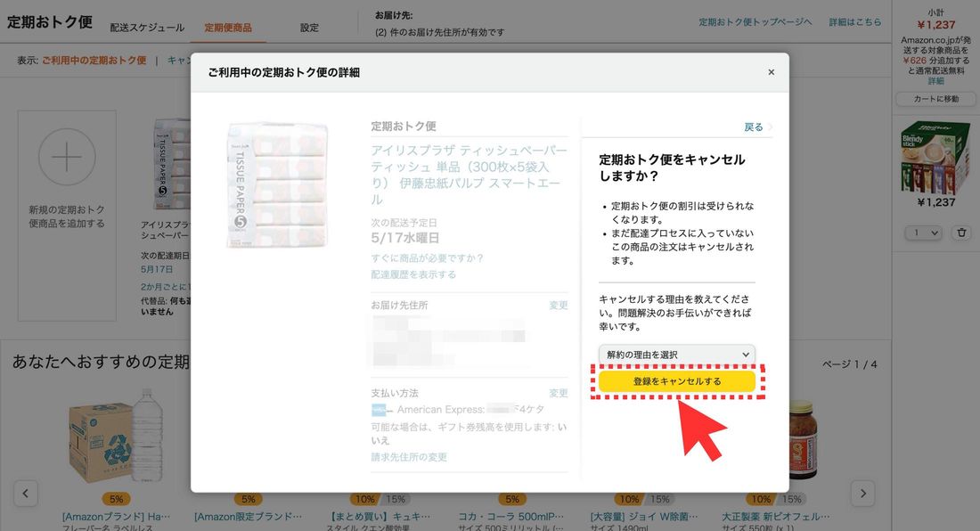Click the ご利用中の定期おトク便 filter link
Viewport: 980px width, 531px height.
(x=94, y=61)
